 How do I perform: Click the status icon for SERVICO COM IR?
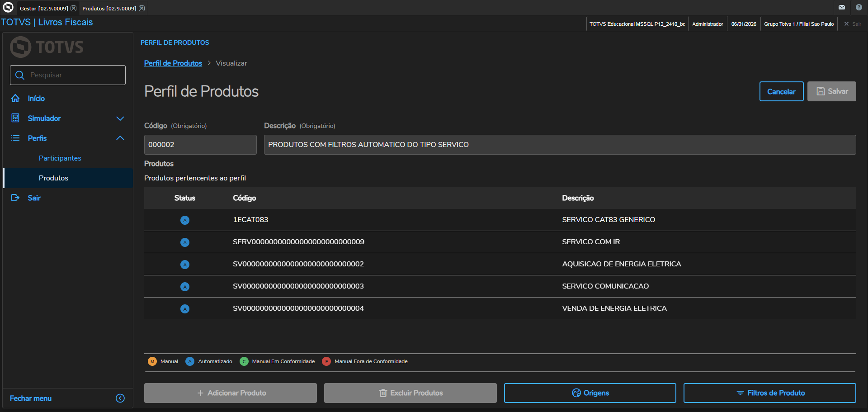coord(185,242)
